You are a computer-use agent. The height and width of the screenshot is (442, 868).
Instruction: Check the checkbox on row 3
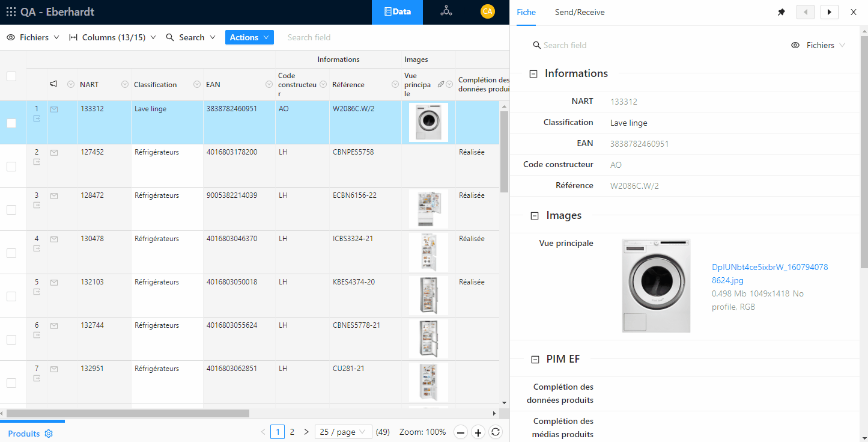coord(10,210)
